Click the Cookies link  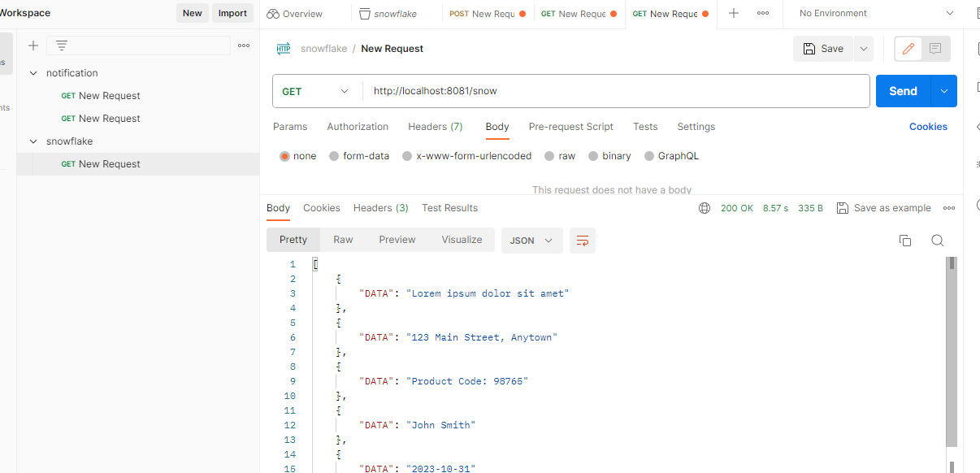point(928,127)
